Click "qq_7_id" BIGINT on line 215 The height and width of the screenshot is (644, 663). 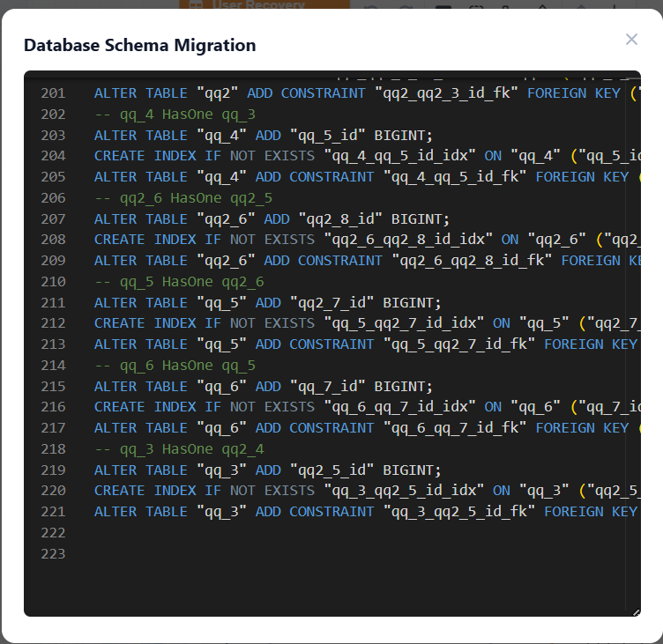[361, 386]
